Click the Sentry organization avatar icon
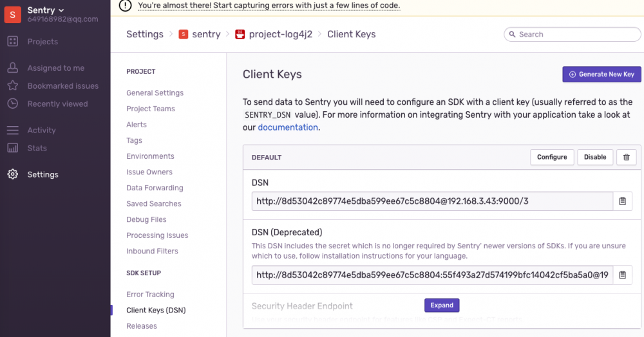 [x=13, y=14]
